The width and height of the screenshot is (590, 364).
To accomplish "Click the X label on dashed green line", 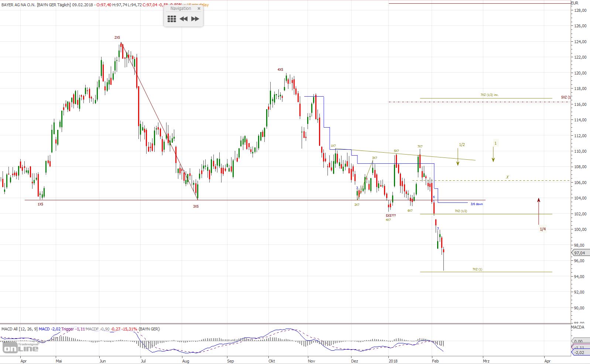I will click(507, 177).
